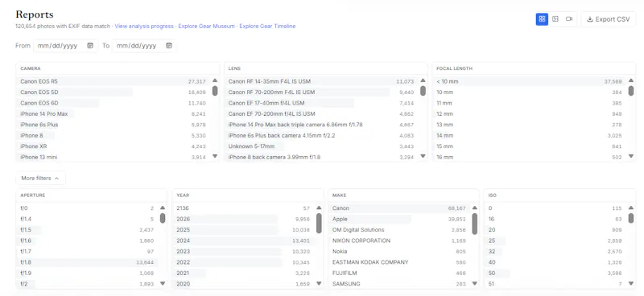This screenshot has height=296, width=644.
Task: Filter by f/0 aperture
Action: 87,208
